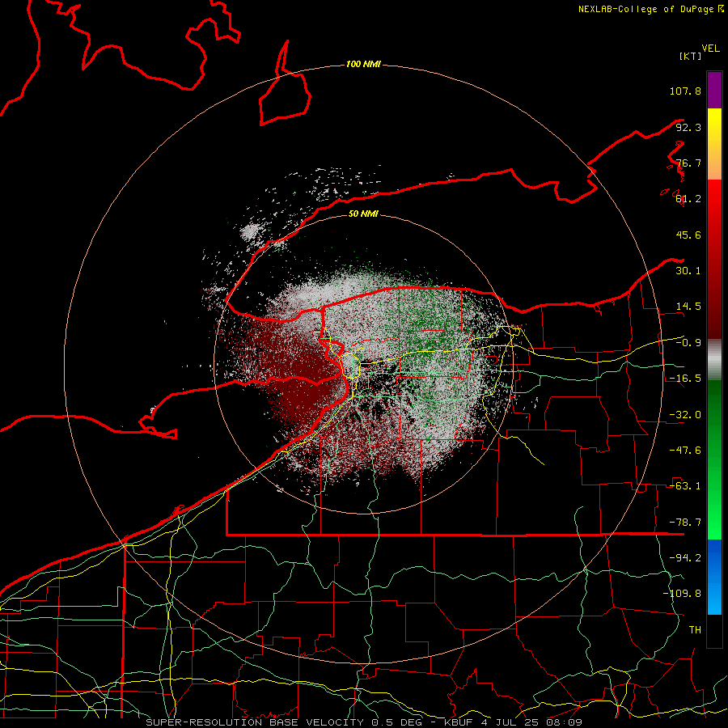The width and height of the screenshot is (728, 728).
Task: Click the 45.6 velocity scale value
Action: [x=688, y=235]
